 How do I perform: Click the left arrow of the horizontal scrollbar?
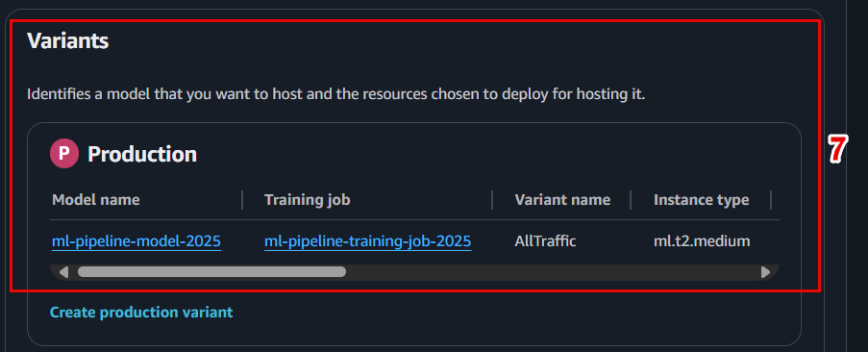[x=63, y=272]
